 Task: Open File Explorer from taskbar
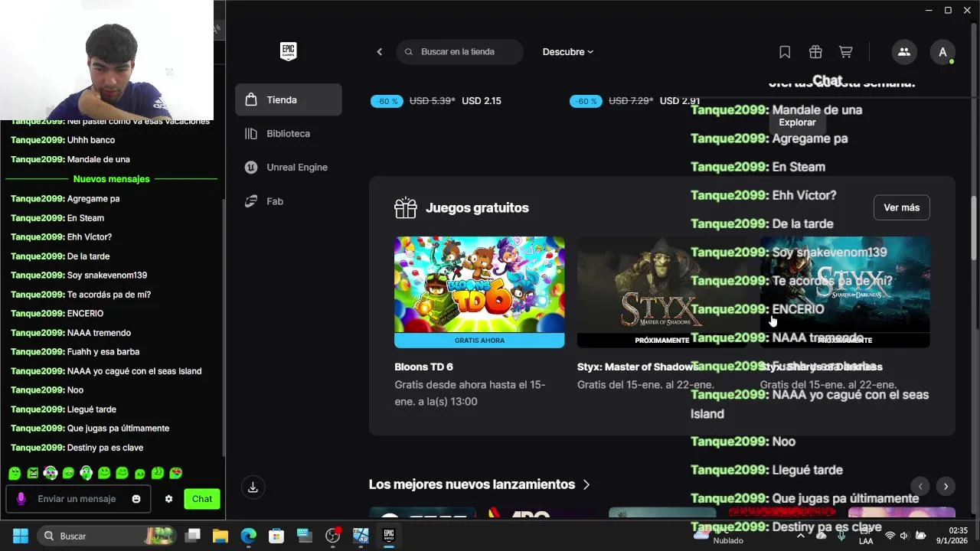coord(220,536)
